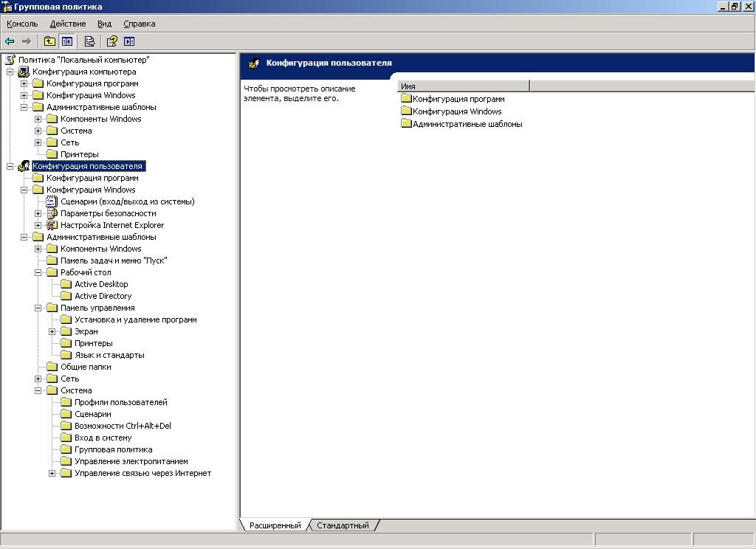The image size is (756, 549).
Task: Click the folder icon of Язык и стандарты
Action: (66, 355)
